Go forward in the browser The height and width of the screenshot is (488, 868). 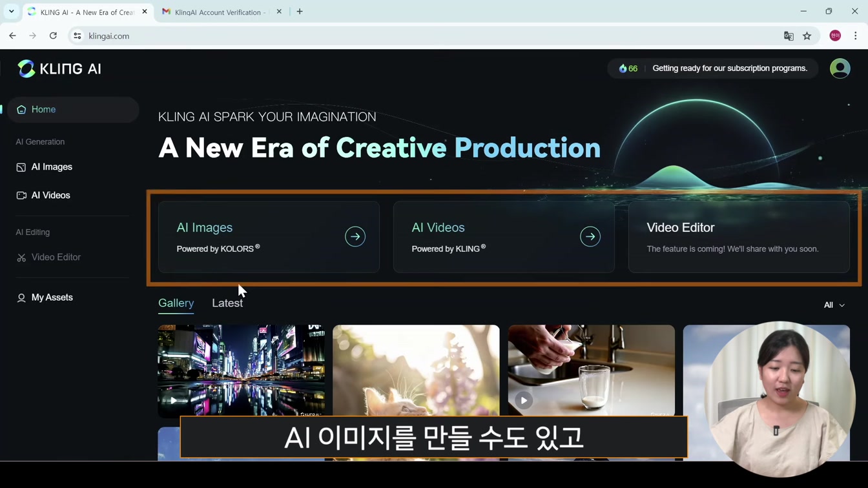point(33,36)
